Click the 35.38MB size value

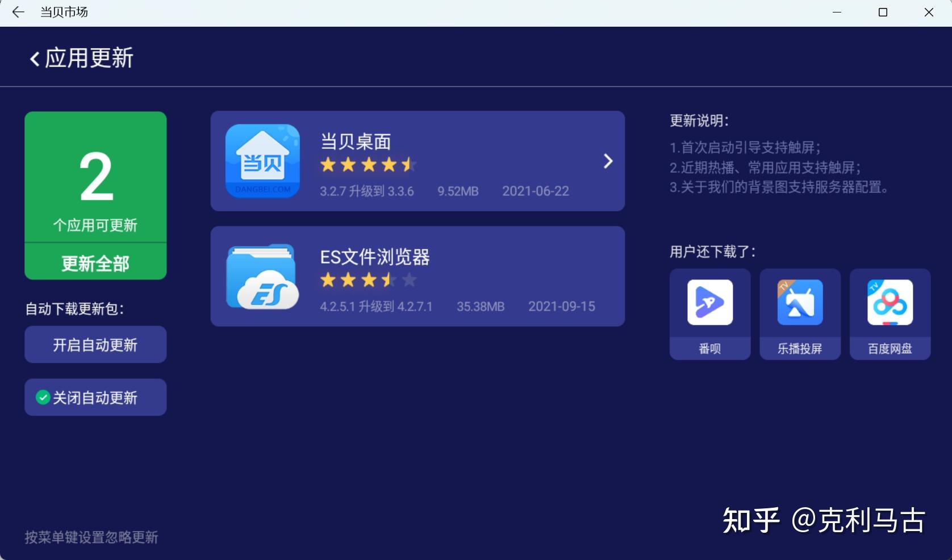click(481, 307)
